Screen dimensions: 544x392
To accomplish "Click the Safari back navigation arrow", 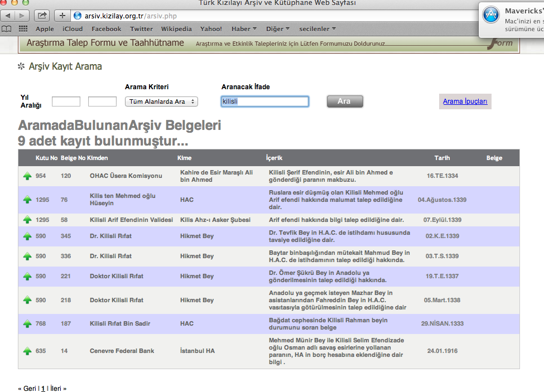I will point(8,16).
